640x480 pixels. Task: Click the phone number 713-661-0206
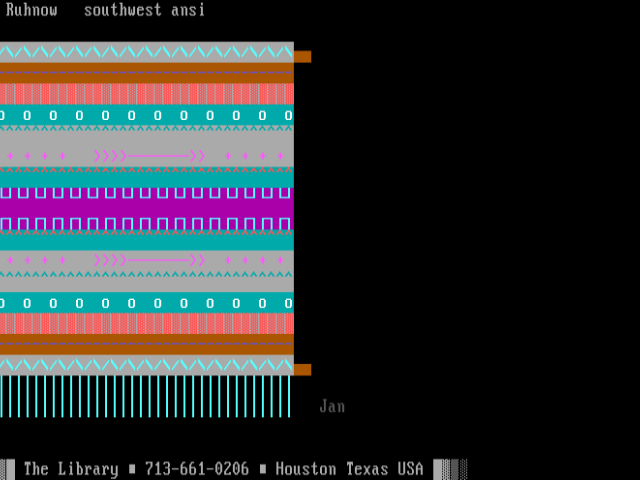[196, 469]
